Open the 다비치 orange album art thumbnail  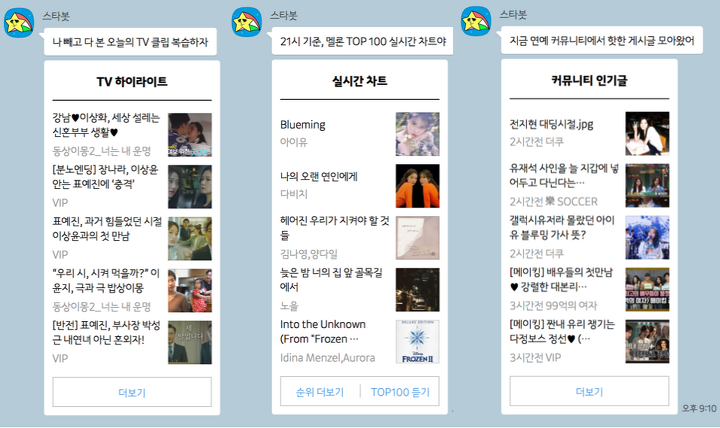417,186
